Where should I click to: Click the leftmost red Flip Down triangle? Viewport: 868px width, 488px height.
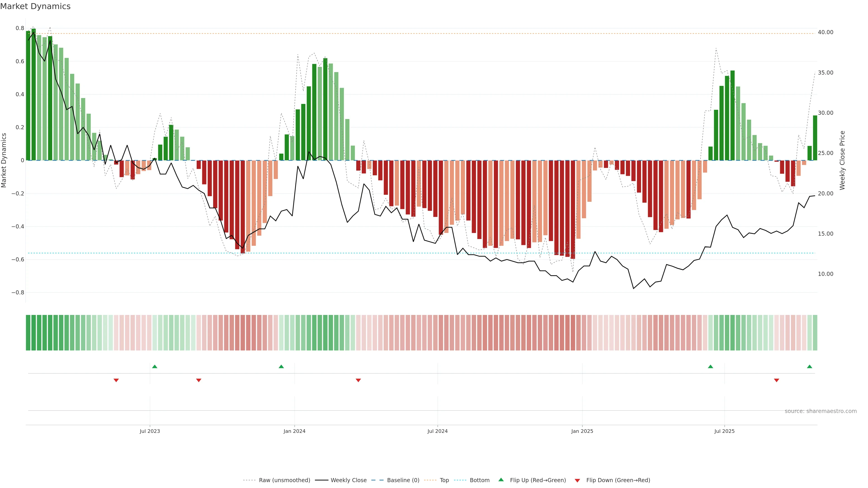tap(116, 380)
